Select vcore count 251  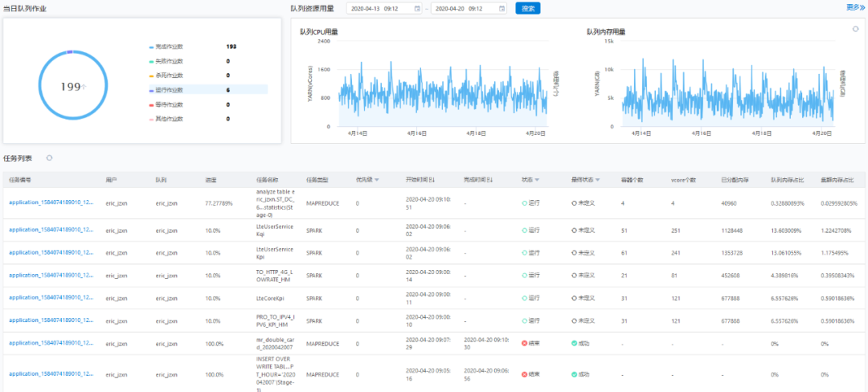677,230
